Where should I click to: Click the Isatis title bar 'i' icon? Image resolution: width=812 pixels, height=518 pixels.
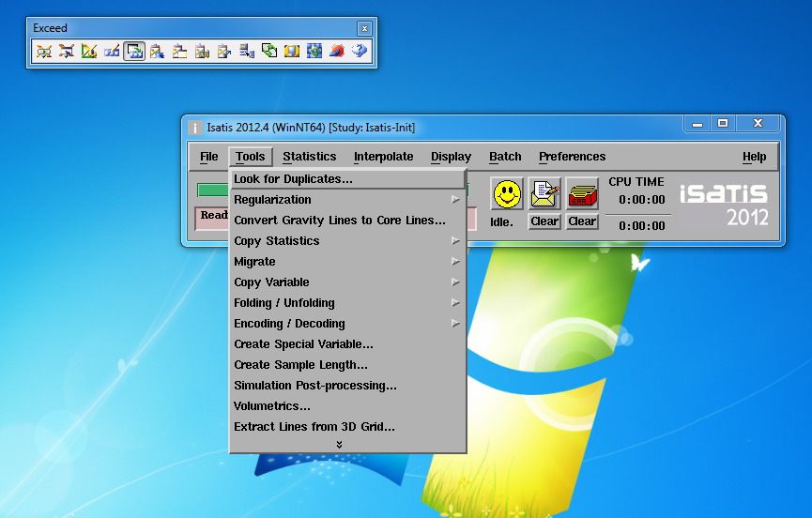194,128
